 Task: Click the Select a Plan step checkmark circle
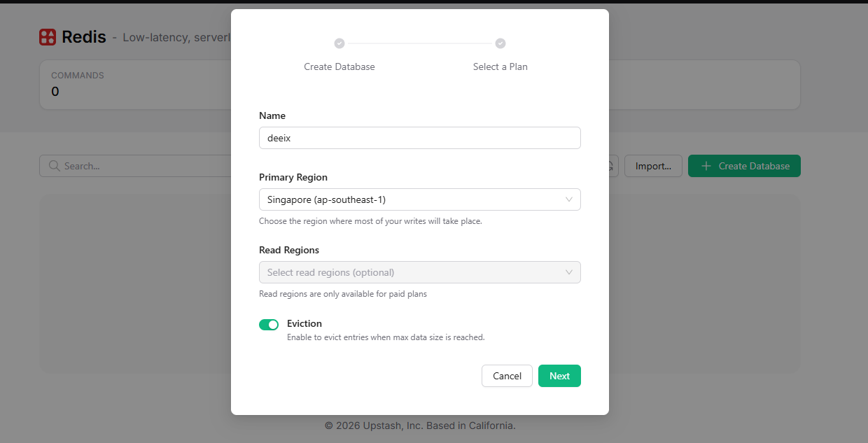(500, 43)
